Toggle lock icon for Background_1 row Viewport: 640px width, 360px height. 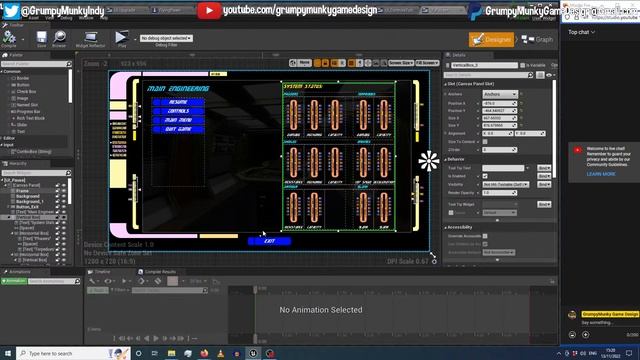click(x=58, y=202)
